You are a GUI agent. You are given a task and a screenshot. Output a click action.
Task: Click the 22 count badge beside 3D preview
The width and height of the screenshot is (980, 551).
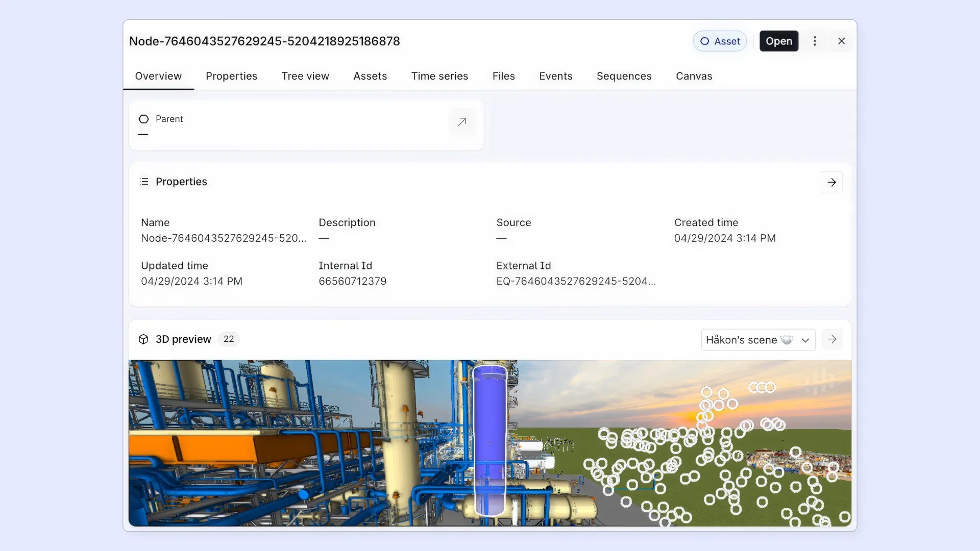pos(229,339)
